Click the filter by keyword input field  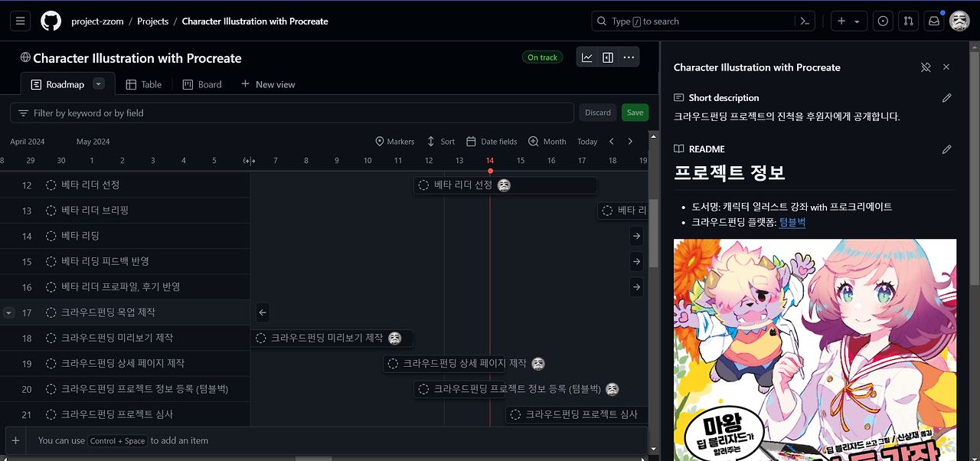pyautogui.click(x=291, y=112)
